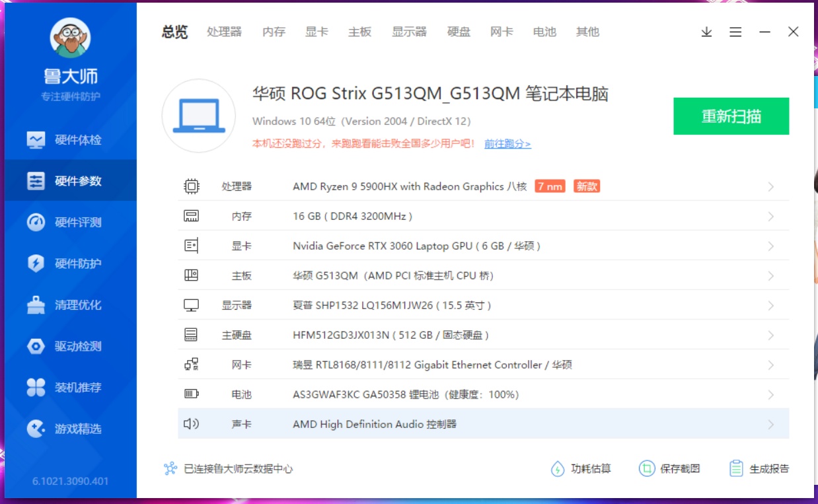Switch to the 显示器 tab
The width and height of the screenshot is (818, 504).
(x=409, y=32)
